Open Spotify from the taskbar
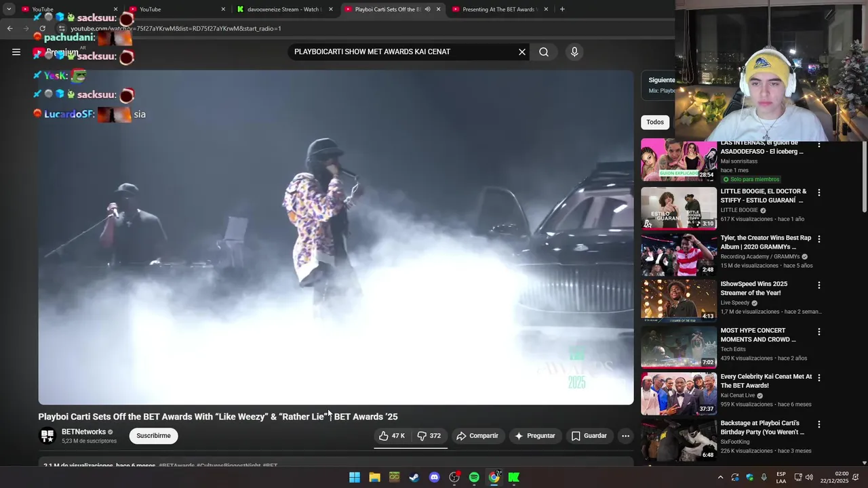 [474, 477]
